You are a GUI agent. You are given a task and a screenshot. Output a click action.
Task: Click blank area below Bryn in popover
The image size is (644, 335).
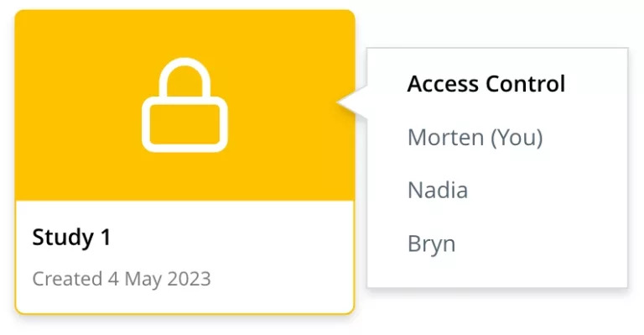click(497, 272)
